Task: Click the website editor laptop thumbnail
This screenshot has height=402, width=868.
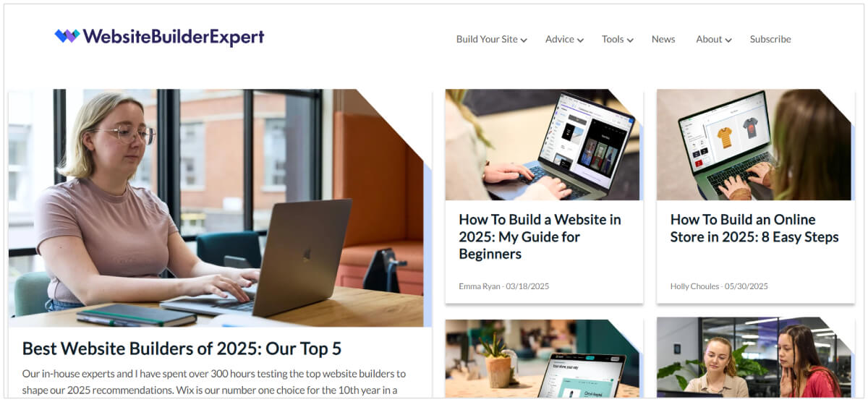Action: click(544, 145)
